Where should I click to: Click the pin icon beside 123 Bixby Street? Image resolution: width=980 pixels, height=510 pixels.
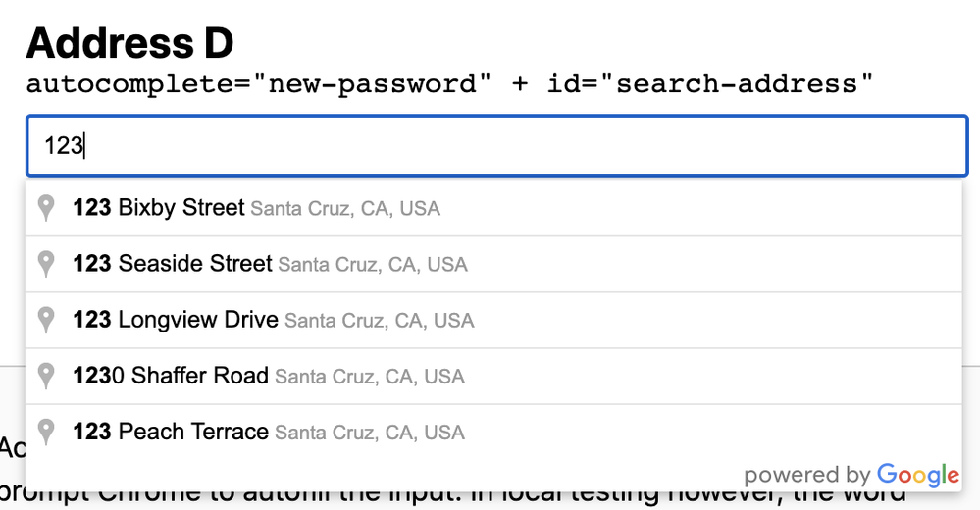coord(45,208)
